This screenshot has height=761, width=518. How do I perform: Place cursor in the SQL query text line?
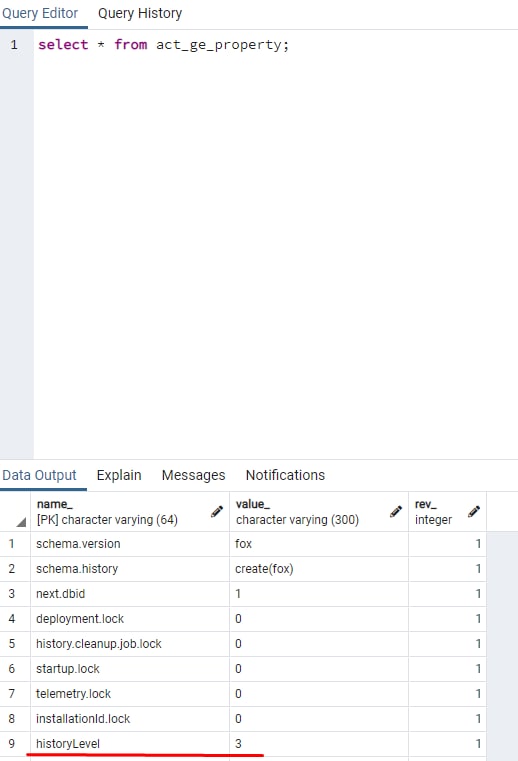[163, 45]
